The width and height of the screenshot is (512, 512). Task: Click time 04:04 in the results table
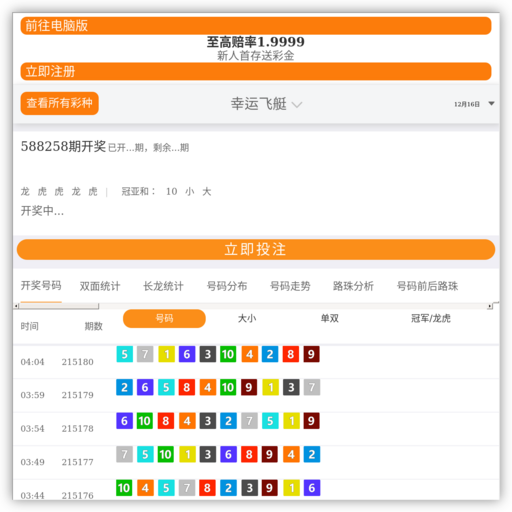[x=32, y=362]
